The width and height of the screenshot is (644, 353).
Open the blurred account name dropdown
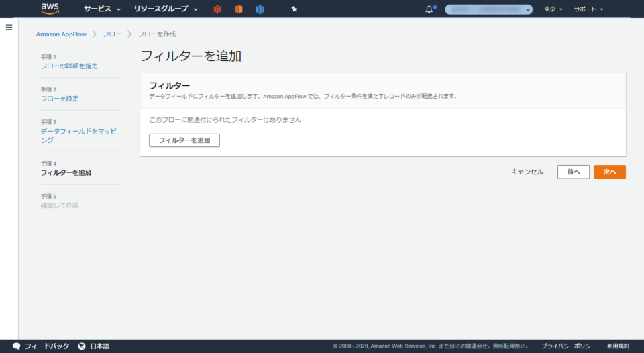pyautogui.click(x=489, y=9)
